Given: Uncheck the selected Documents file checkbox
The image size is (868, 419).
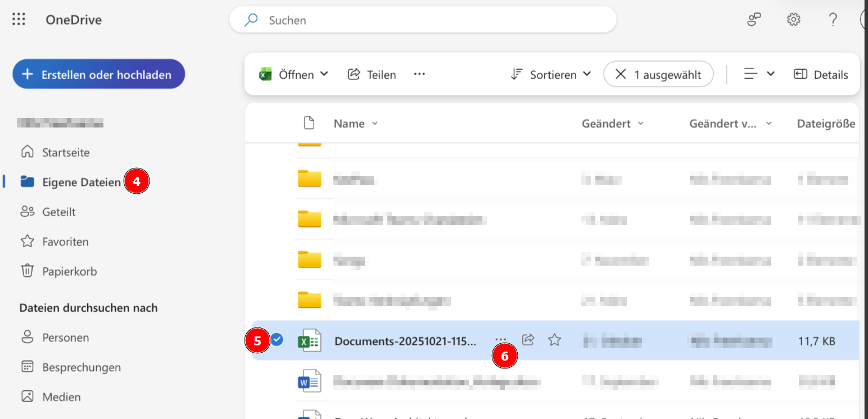Looking at the screenshot, I should pyautogui.click(x=277, y=339).
